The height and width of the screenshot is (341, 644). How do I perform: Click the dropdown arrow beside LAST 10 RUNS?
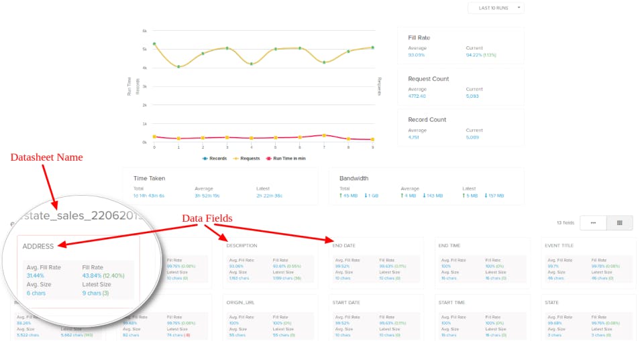pos(519,8)
